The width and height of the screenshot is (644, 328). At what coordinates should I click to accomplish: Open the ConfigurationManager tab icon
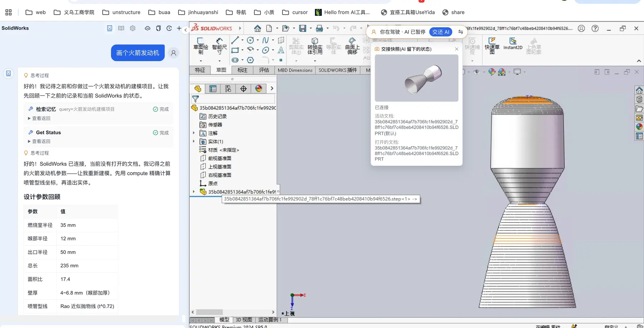click(228, 88)
